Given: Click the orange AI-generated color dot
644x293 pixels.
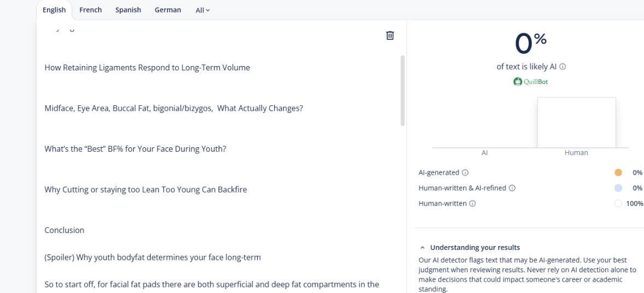Looking at the screenshot, I should 618,172.
